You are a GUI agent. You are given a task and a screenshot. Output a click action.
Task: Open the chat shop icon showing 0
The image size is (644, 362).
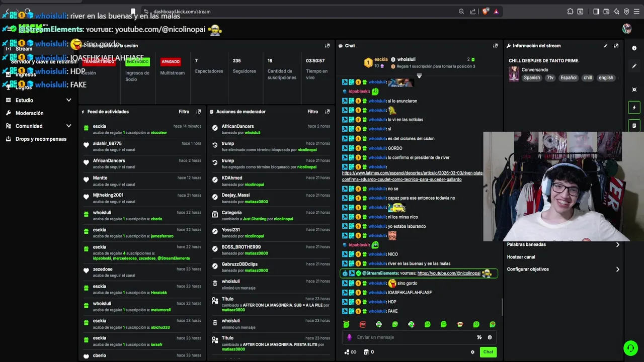point(369,352)
